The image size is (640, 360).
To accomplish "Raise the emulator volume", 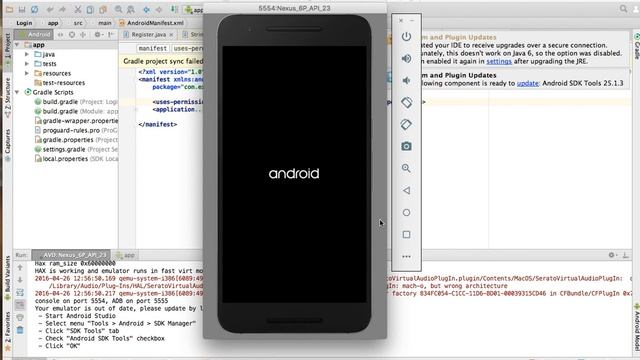I will coord(406,59).
